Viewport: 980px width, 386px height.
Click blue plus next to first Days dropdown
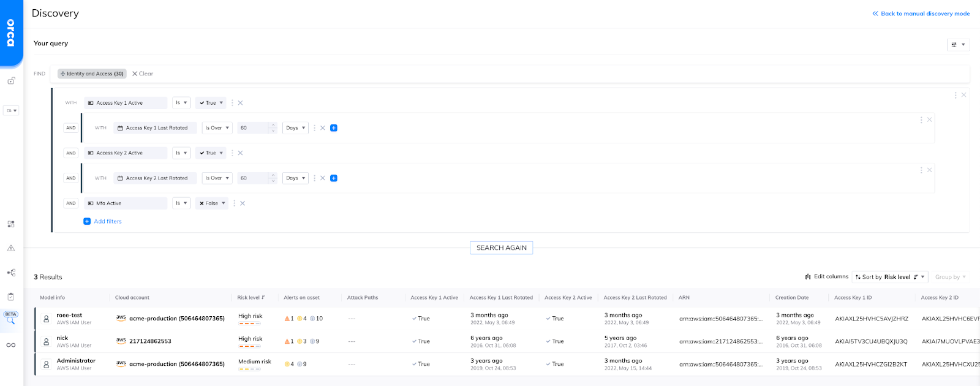pyautogui.click(x=334, y=128)
